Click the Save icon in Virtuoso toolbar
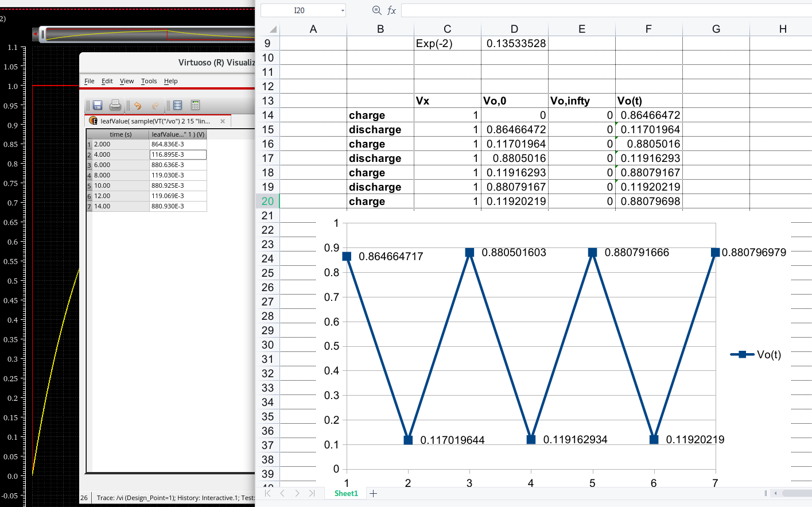Screen dimensions: 812x507 coord(98,105)
